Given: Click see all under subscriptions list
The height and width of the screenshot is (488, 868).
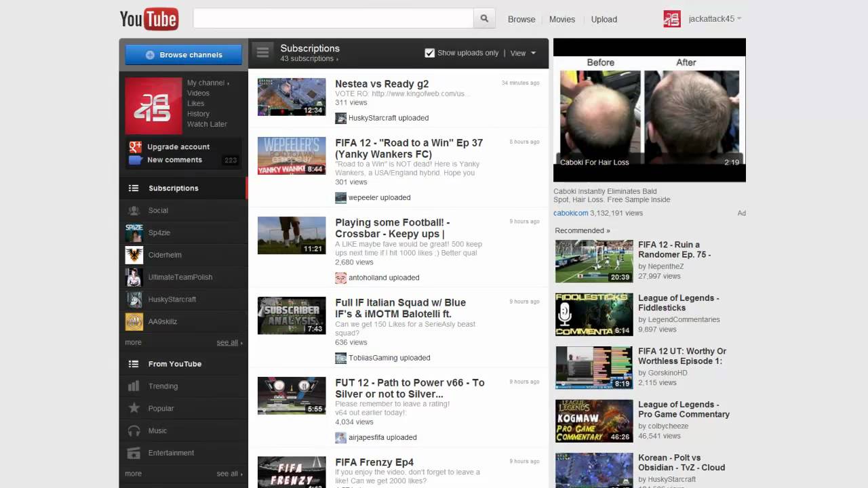Looking at the screenshot, I should pyautogui.click(x=229, y=343).
